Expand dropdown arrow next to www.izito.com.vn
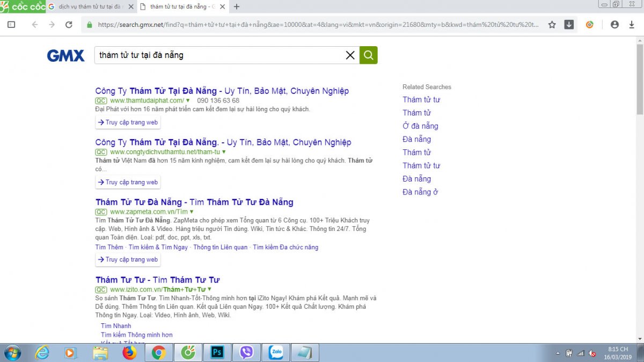Screen dimensions: 644x362 coord(209,289)
